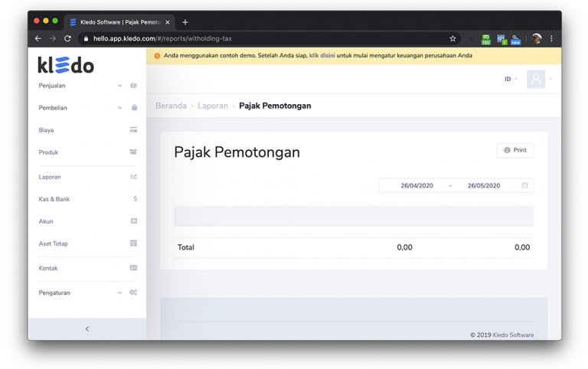Open the Pengaturan menu item
Screen dimensions: 588x369
tap(54, 292)
